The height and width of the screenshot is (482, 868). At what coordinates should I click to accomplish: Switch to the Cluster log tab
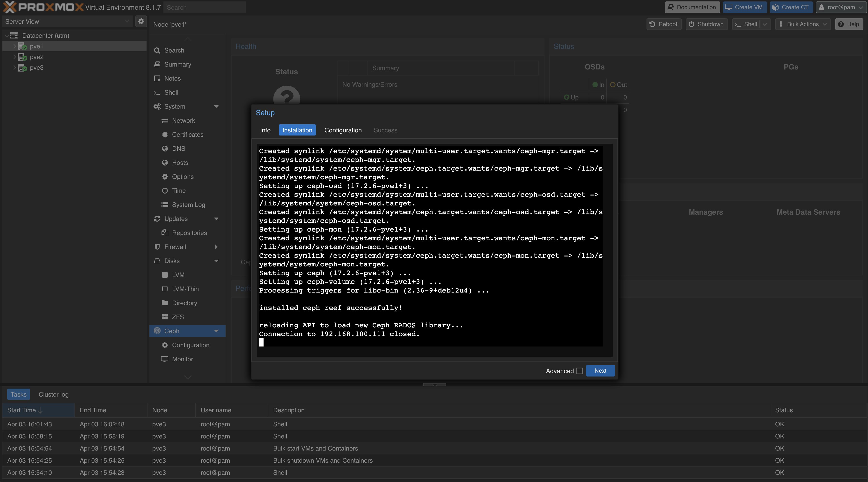(54, 394)
